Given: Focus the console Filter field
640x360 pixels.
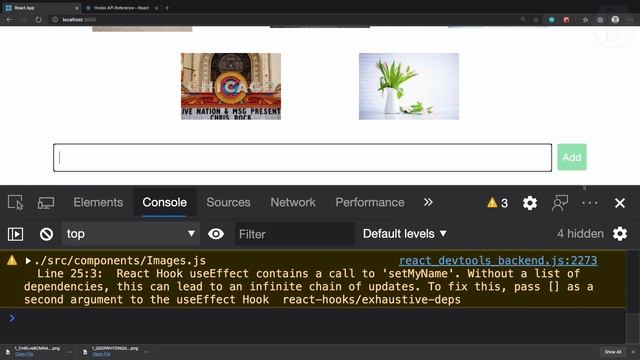Looking at the screenshot, I should coord(294,234).
